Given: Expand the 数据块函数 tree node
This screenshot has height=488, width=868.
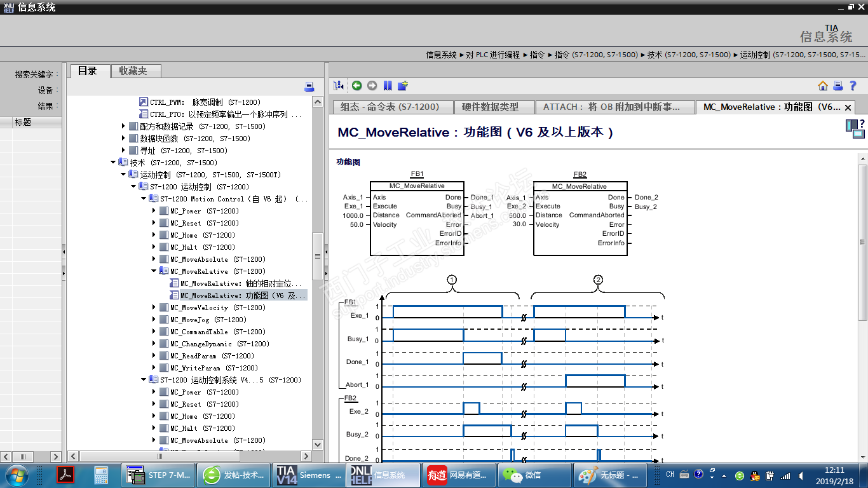Looking at the screenshot, I should click(124, 139).
